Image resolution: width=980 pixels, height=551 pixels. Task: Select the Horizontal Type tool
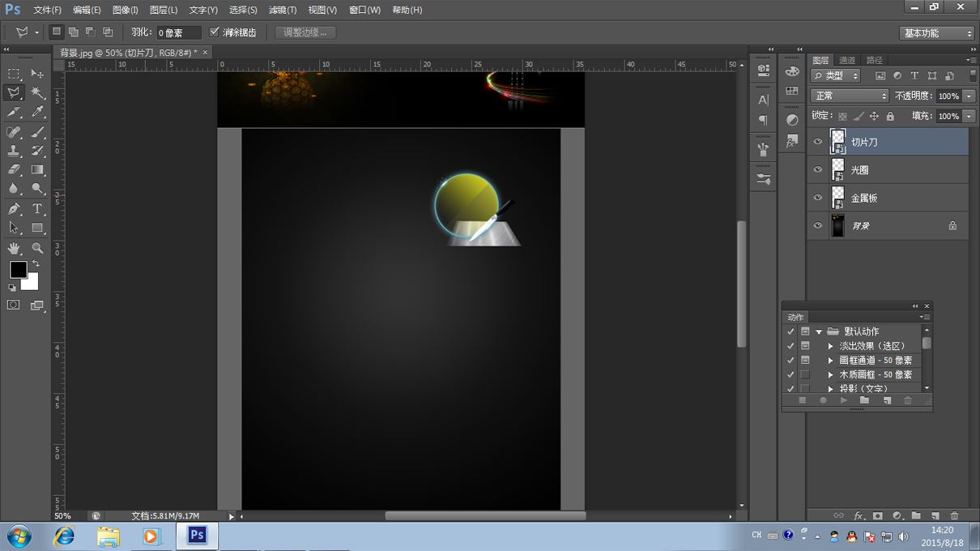(x=37, y=209)
